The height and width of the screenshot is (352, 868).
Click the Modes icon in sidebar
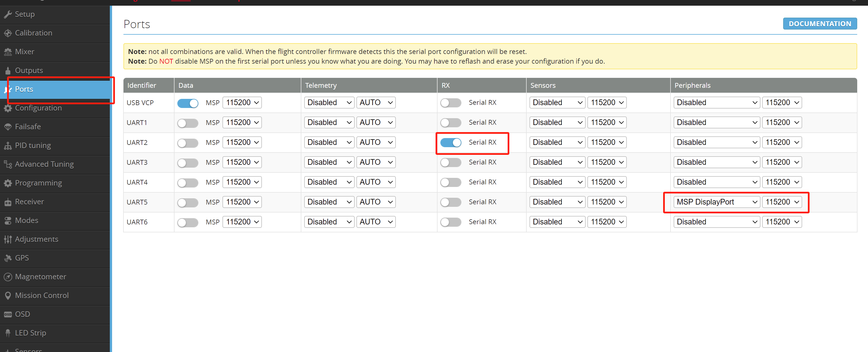(x=8, y=220)
